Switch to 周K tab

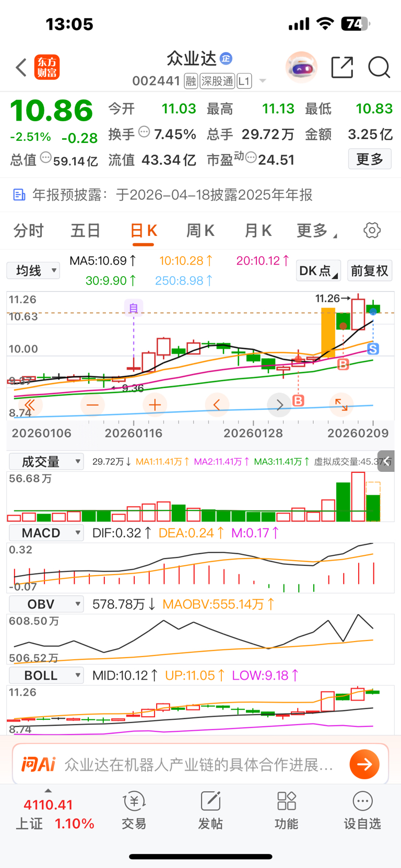pos(200,230)
